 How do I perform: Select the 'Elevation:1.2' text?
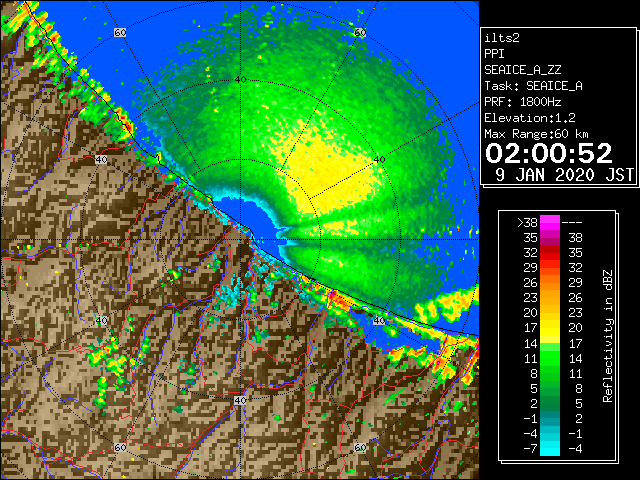coord(530,118)
